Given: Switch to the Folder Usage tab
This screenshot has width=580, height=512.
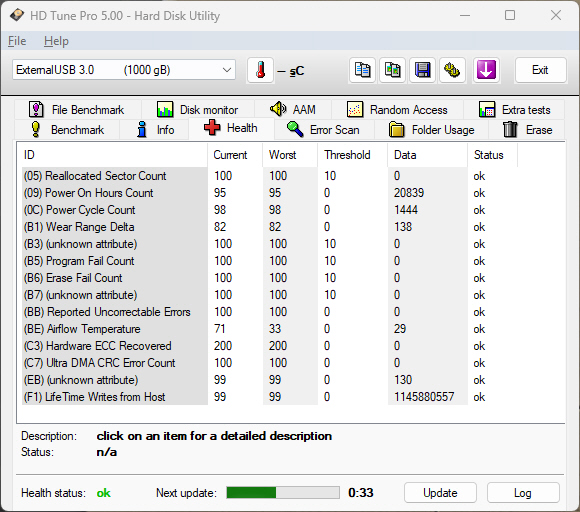Looking at the screenshot, I should coord(432,130).
